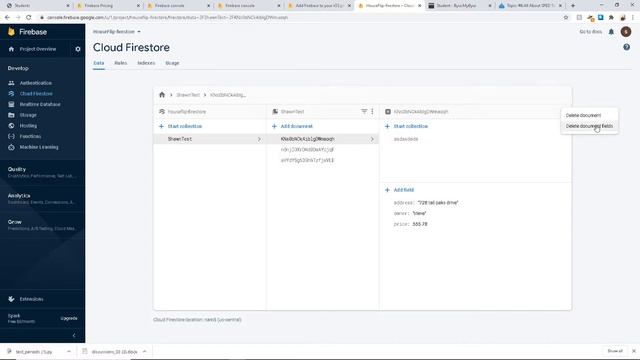Click the help question mark icon
Viewport: 640px width, 360px height.
click(x=626, y=47)
